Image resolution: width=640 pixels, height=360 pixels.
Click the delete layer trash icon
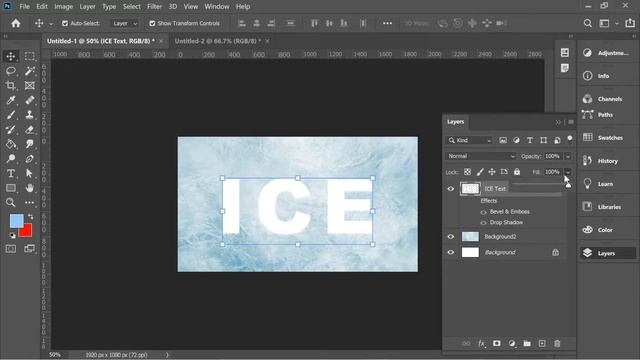[x=557, y=344]
